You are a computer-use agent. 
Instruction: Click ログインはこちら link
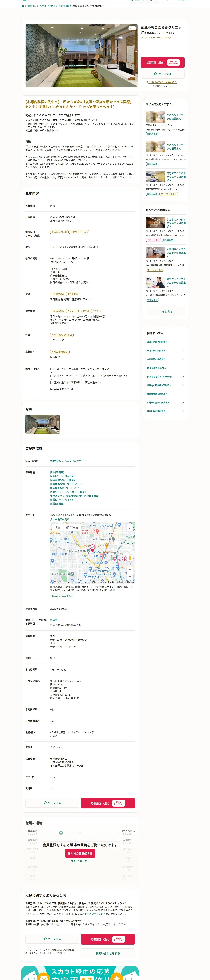(x=80, y=861)
